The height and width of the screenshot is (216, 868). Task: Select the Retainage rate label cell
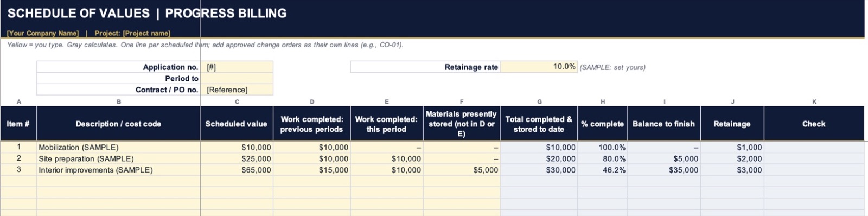coord(425,67)
